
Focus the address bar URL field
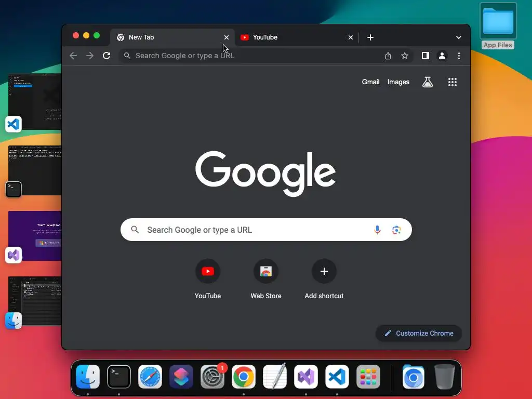(251, 56)
